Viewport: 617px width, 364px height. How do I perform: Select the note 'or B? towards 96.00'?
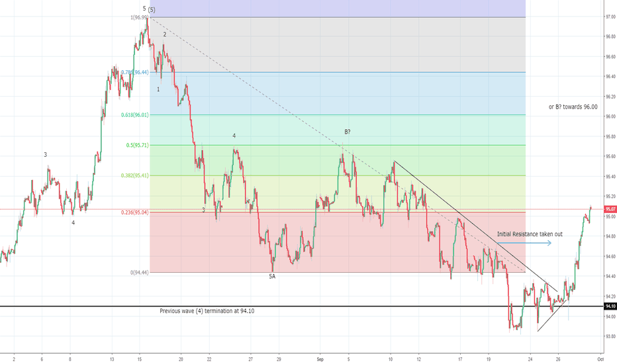tap(573, 107)
